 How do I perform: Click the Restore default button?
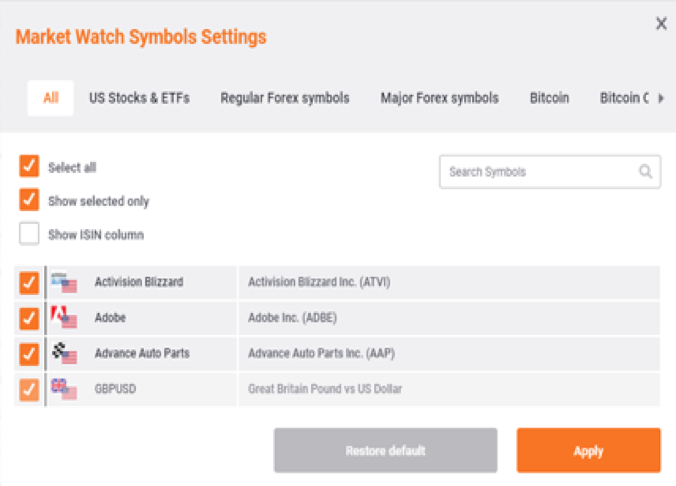(385, 451)
